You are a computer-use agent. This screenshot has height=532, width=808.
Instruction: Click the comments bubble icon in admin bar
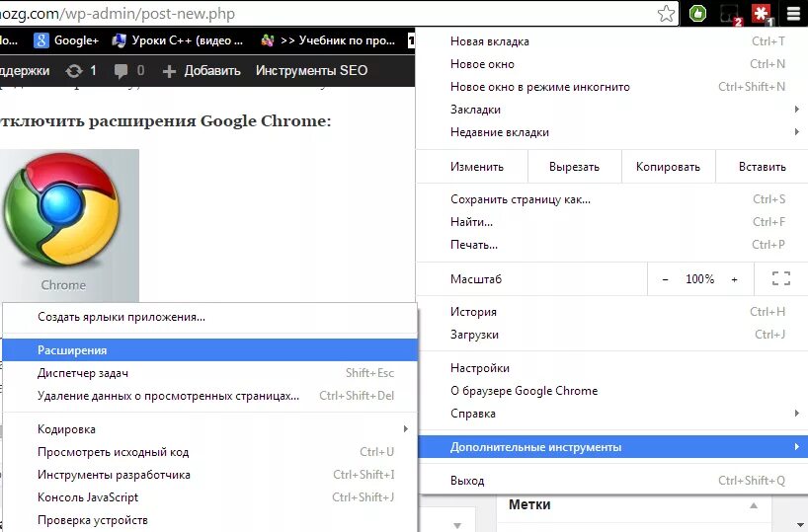pos(121,70)
